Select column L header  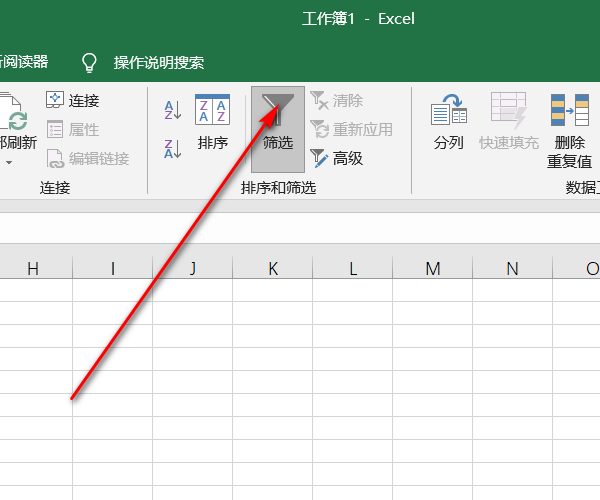pyautogui.click(x=352, y=269)
